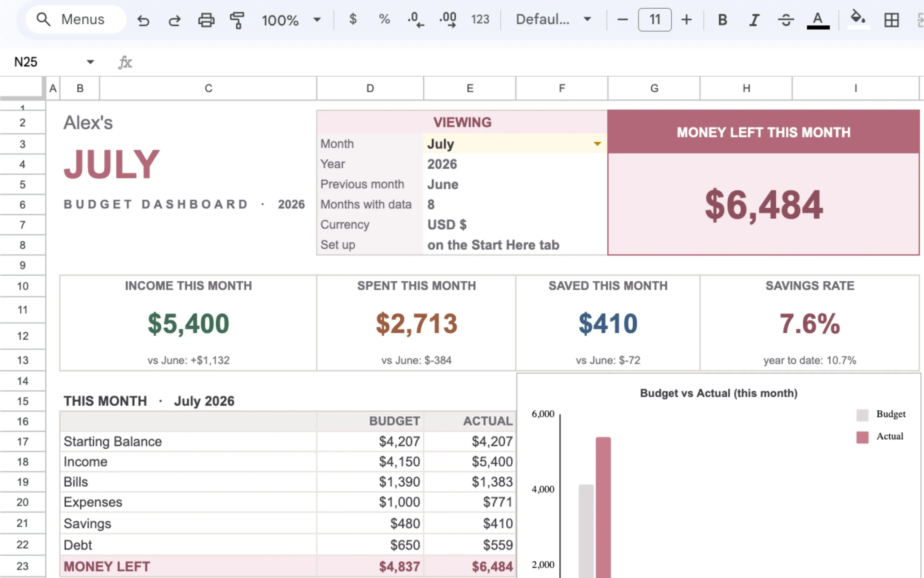
Task: Select column D header
Action: (x=370, y=88)
